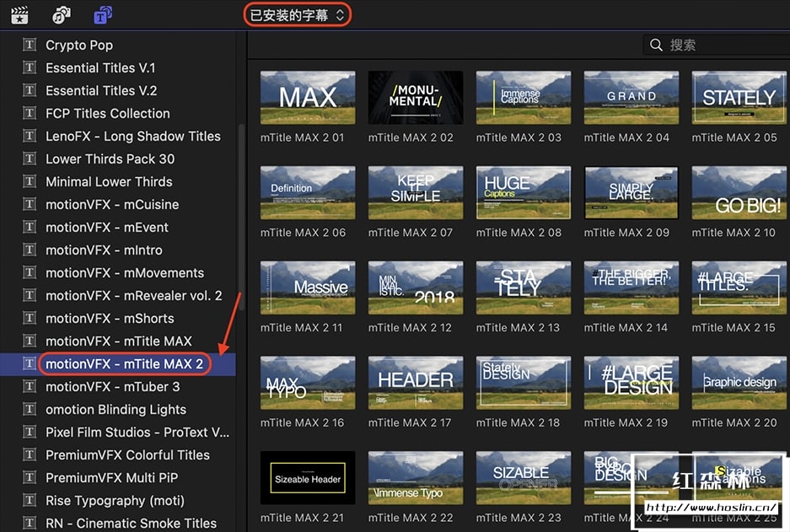Click the title icon beside FCP Titles Collection
The image size is (790, 532).
(x=30, y=113)
